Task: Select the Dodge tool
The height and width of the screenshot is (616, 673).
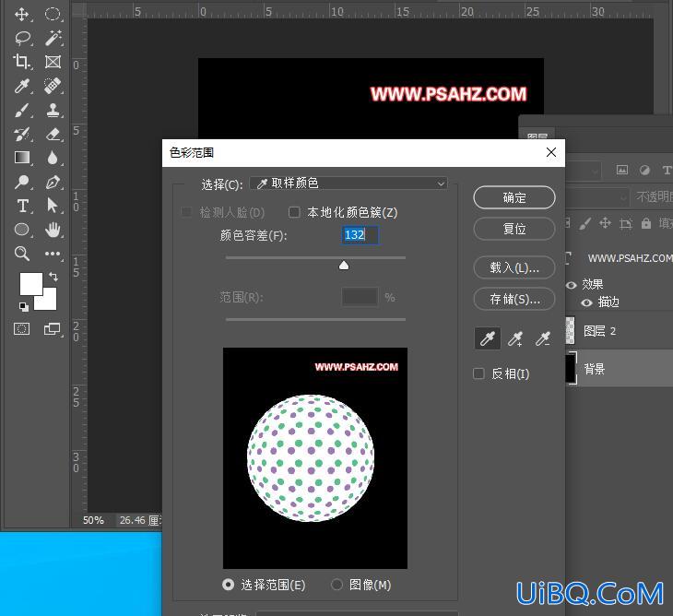Action: [21, 182]
